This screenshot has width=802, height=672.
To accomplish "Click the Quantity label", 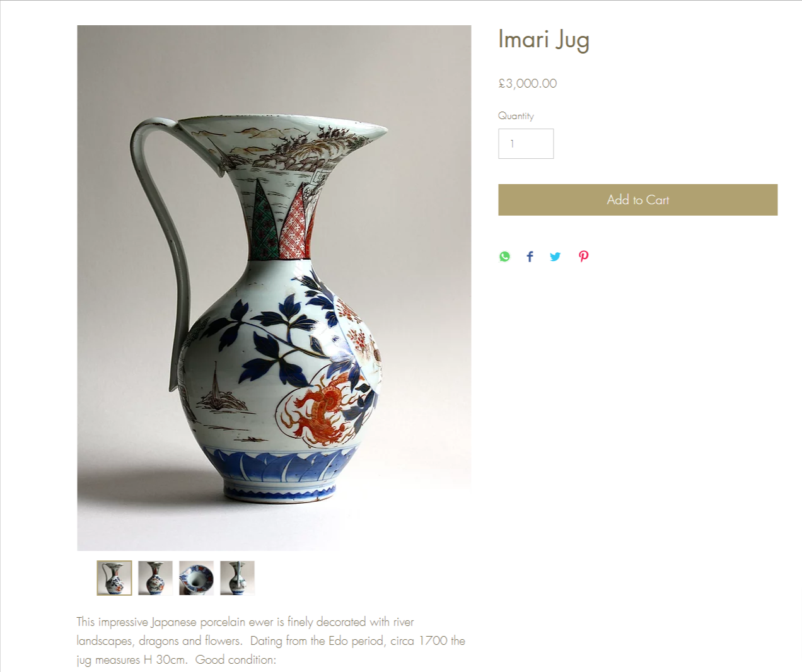I will (x=516, y=116).
